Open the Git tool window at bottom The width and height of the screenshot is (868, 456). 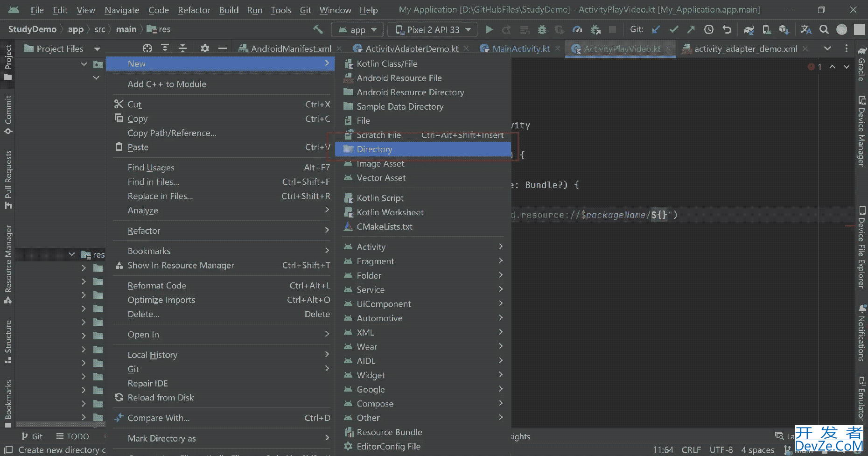(32, 436)
